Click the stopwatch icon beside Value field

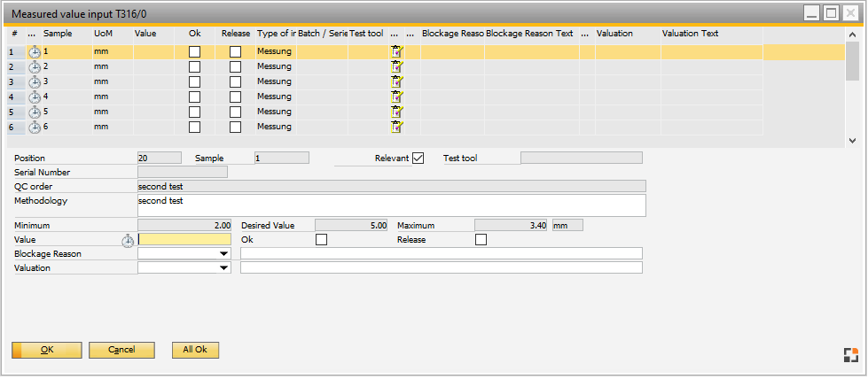[x=128, y=240]
